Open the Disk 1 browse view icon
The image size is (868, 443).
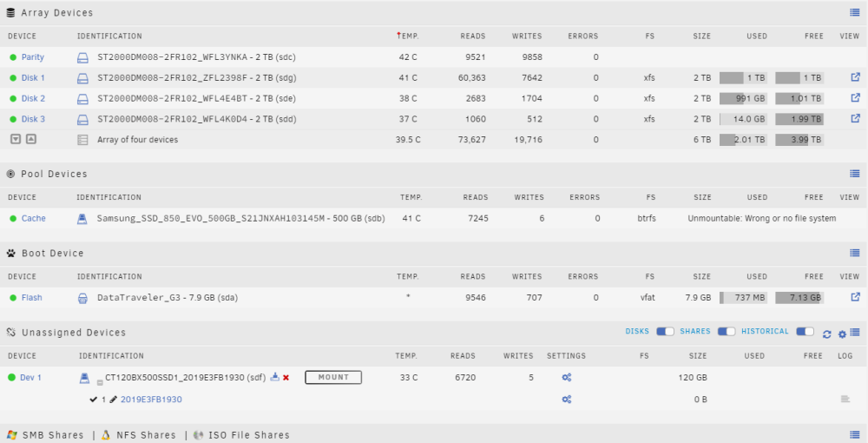[855, 77]
